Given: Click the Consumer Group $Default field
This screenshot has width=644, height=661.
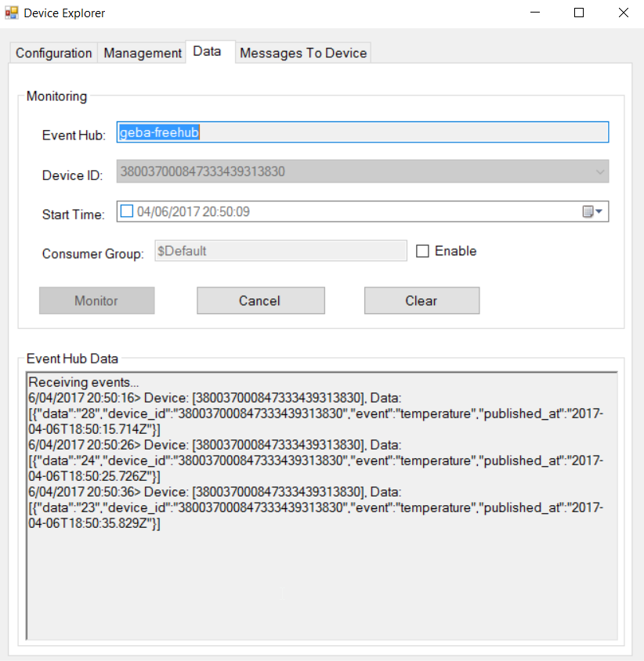Looking at the screenshot, I should [280, 251].
